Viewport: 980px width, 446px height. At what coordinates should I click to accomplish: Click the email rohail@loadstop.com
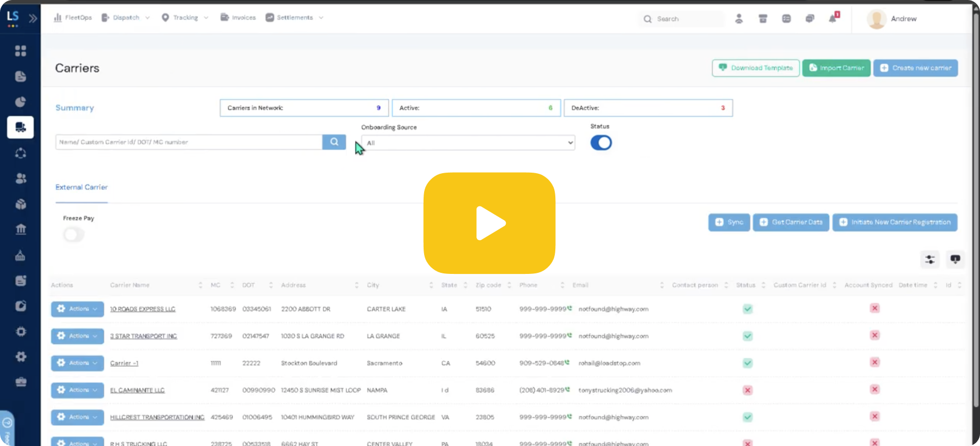click(x=609, y=363)
